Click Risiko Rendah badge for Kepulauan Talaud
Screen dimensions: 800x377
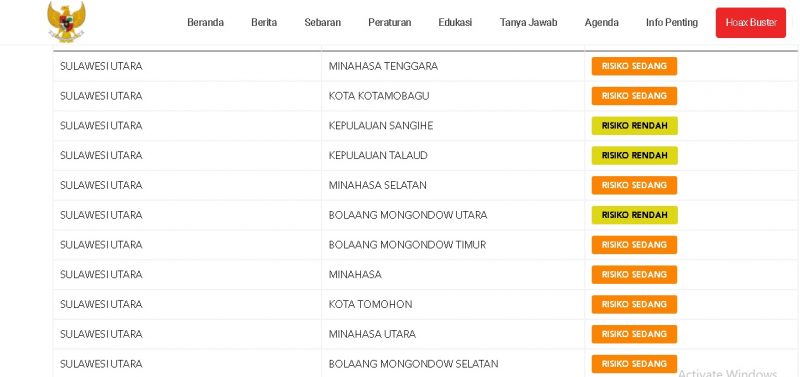point(634,156)
